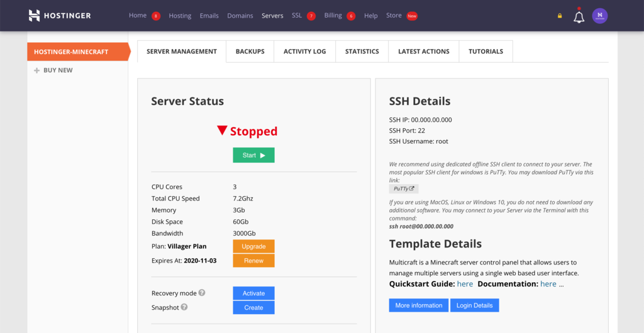The width and height of the screenshot is (644, 333).
Task: Click the Hostinger logo
Action: [x=60, y=16]
